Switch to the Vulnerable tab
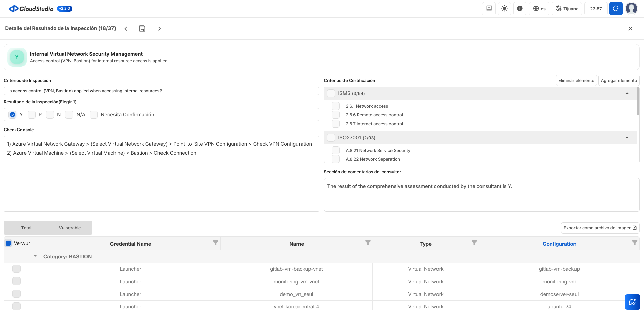Image resolution: width=644 pixels, height=310 pixels. click(x=70, y=228)
